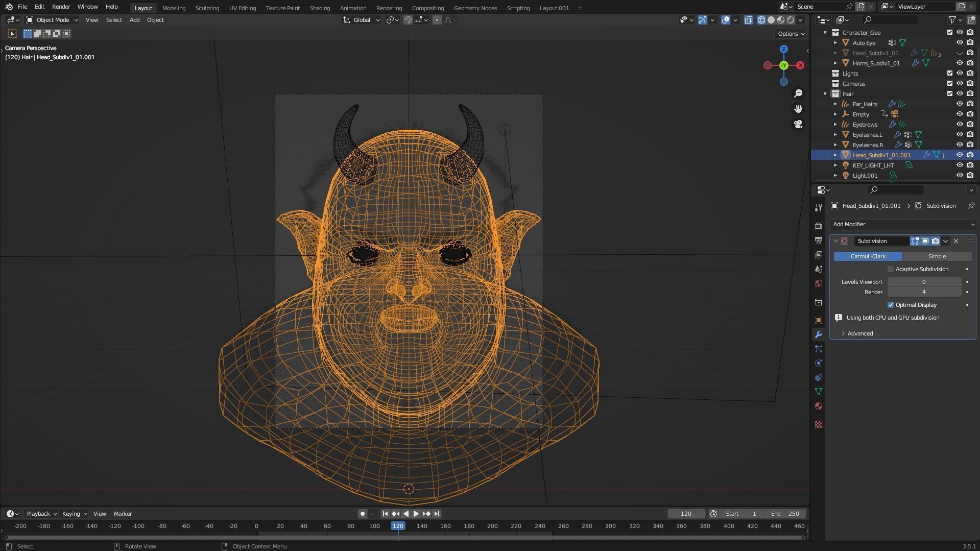Open the Material properties tab icon

[819, 406]
